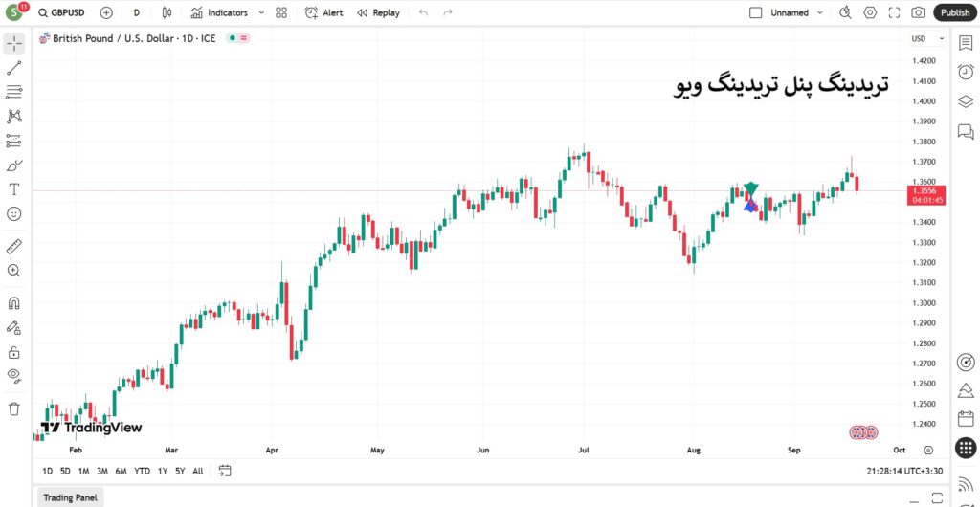Image resolution: width=980 pixels, height=507 pixels.
Task: Click the Publish button
Action: click(x=954, y=12)
